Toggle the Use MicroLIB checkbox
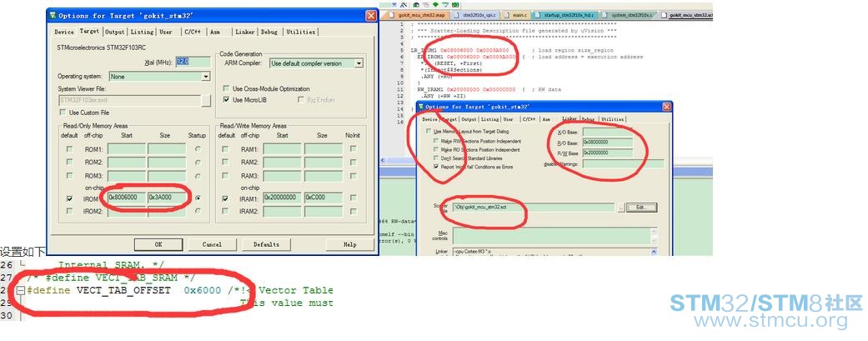 pyautogui.click(x=226, y=100)
